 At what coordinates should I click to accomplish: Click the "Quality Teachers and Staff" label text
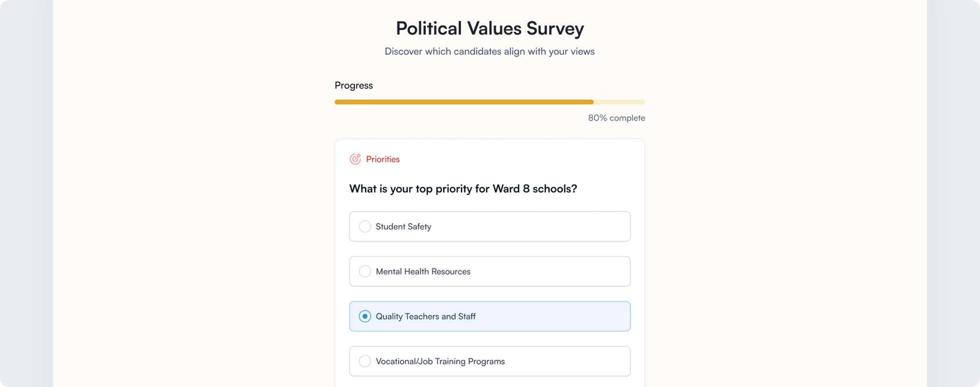click(426, 316)
